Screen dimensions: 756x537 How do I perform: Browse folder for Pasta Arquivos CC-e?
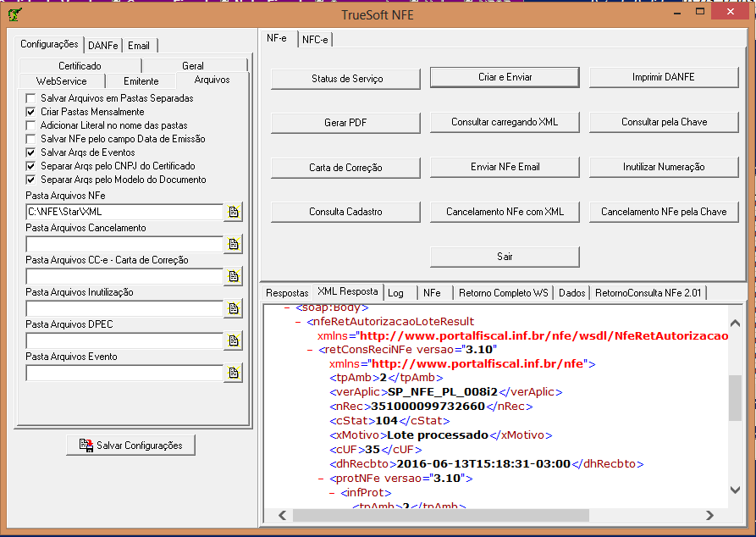234,276
